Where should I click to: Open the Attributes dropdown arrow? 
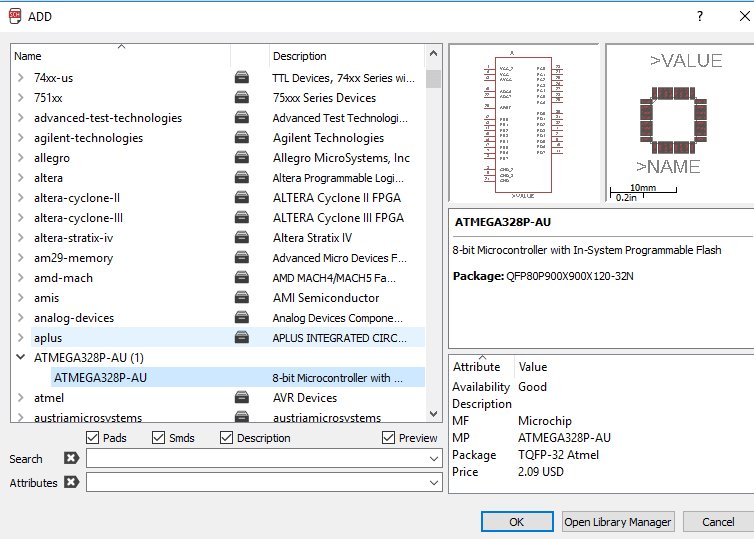(434, 482)
